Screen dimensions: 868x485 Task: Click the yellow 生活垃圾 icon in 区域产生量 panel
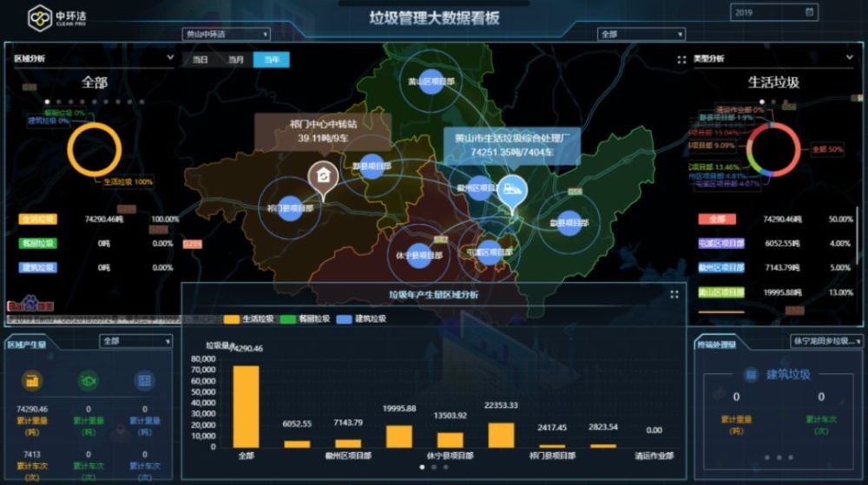(x=34, y=381)
